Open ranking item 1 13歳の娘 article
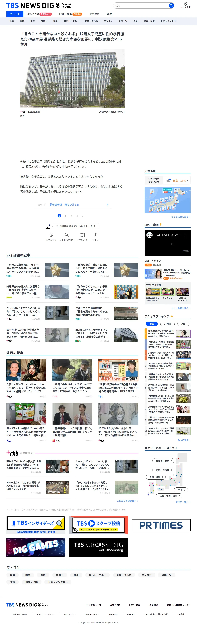The image size is (197, 644). coord(168,334)
